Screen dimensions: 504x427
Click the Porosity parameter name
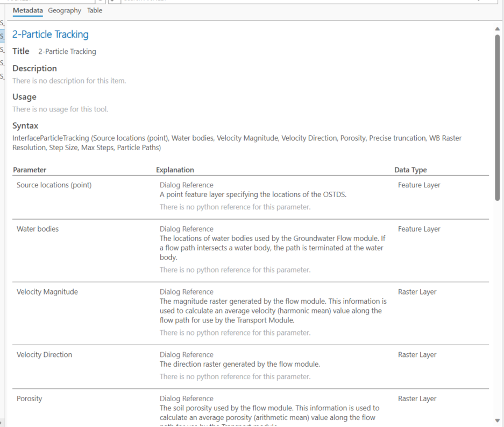pyautogui.click(x=29, y=398)
